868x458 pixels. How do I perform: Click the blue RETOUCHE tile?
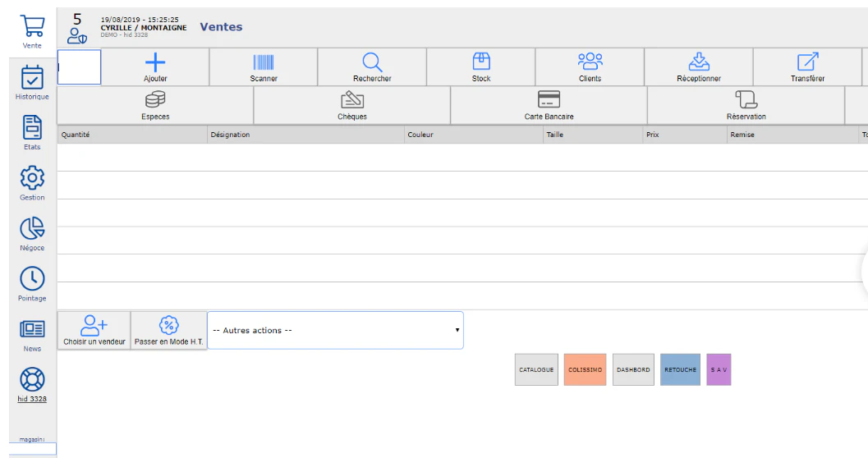pos(680,369)
